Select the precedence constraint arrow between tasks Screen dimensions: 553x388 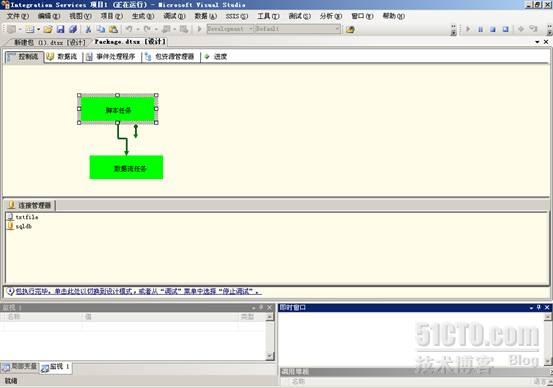(x=123, y=139)
